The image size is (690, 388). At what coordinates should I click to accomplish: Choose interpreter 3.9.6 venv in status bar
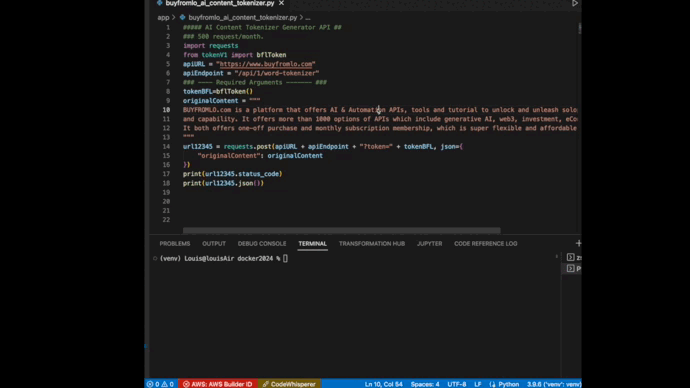[x=554, y=384]
